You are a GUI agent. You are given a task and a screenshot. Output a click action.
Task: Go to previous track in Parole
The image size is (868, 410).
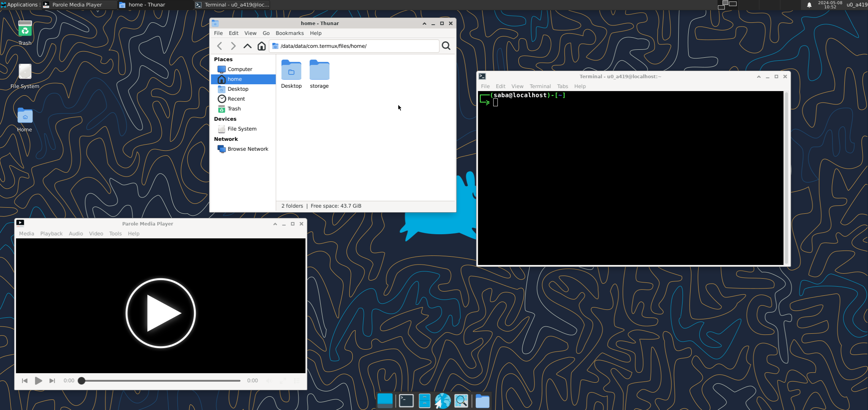pos(25,380)
